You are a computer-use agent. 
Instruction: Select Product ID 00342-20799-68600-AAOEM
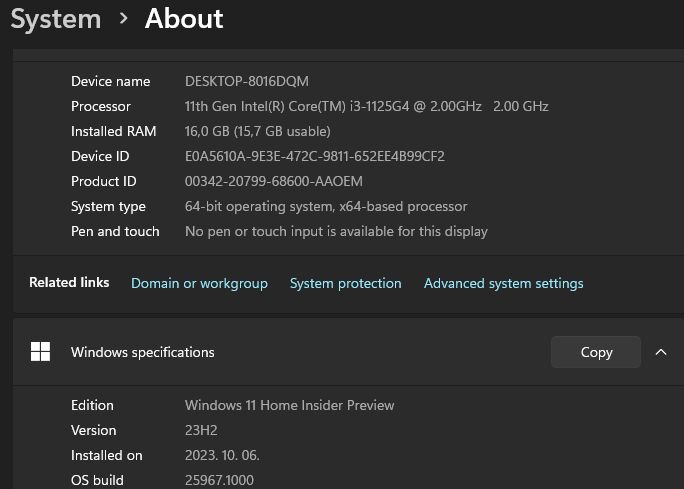[x=274, y=181]
